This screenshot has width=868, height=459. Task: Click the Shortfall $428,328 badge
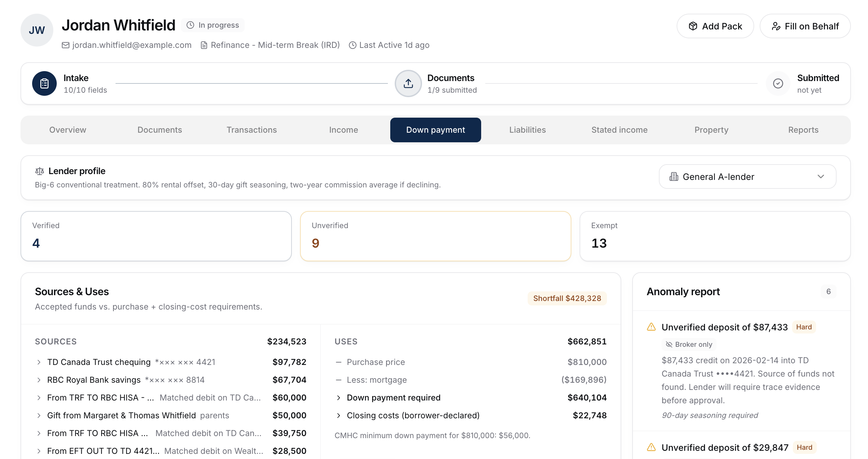[567, 298]
